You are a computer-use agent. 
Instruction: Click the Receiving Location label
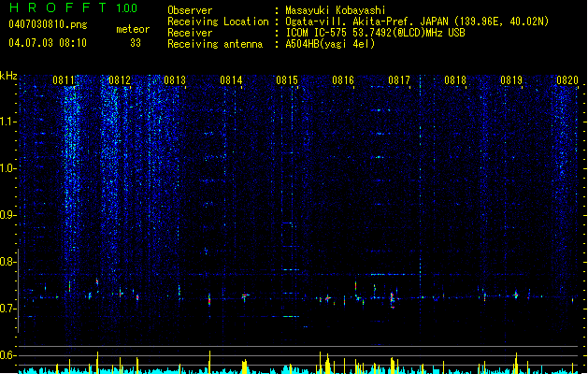point(218,22)
